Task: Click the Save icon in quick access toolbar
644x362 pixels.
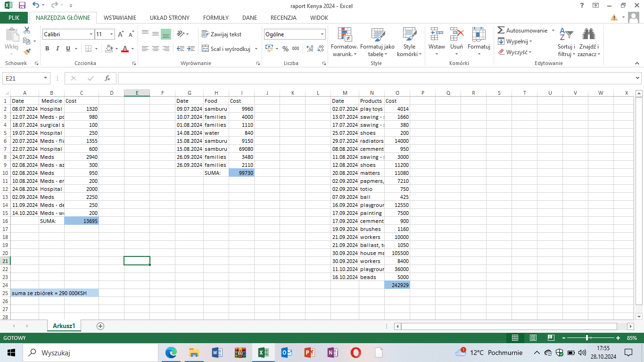Action: pos(22,6)
